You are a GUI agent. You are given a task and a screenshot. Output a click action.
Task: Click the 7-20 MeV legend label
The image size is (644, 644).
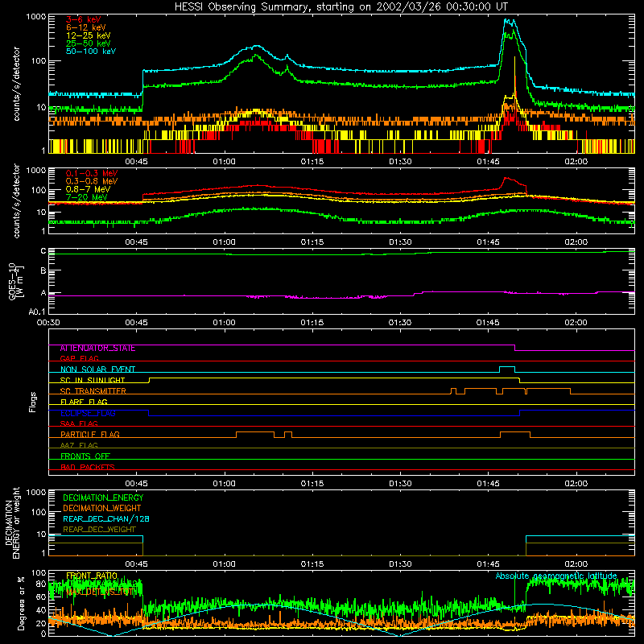86,197
